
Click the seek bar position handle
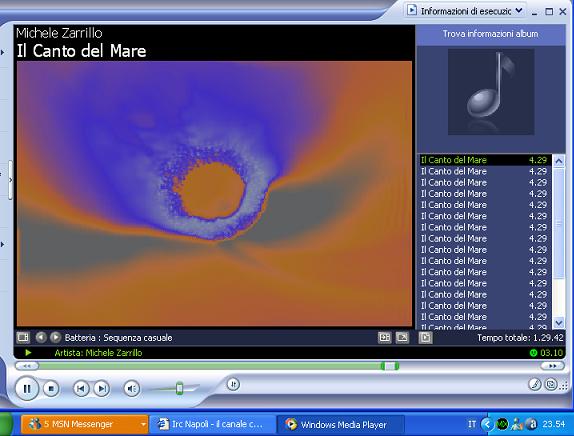pos(390,366)
